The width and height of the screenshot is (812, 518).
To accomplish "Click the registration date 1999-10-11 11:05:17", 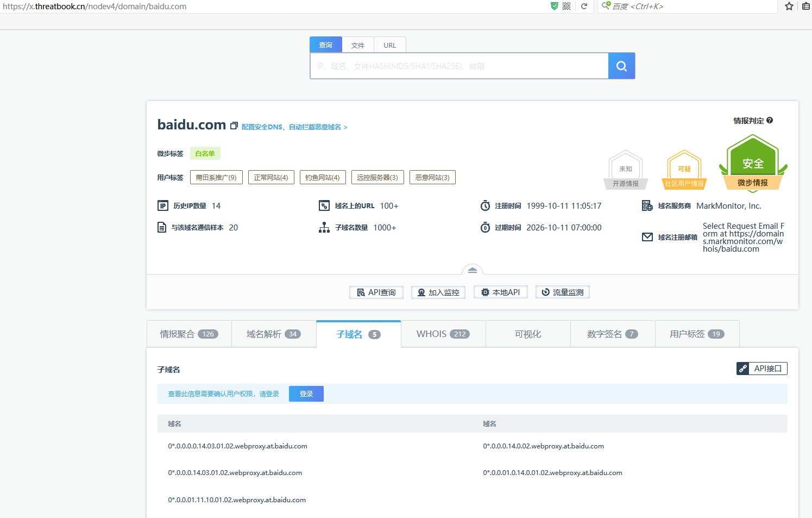I will coord(564,205).
